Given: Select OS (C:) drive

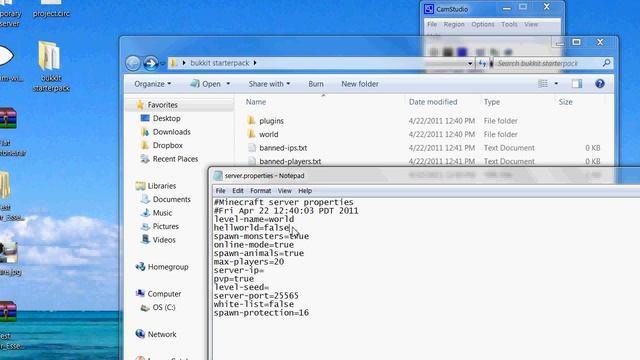Looking at the screenshot, I should [x=164, y=307].
